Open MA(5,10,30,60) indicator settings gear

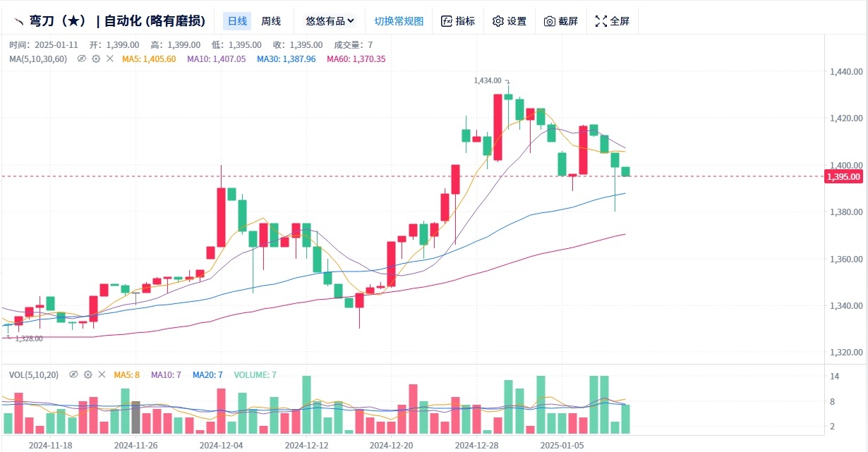click(96, 59)
